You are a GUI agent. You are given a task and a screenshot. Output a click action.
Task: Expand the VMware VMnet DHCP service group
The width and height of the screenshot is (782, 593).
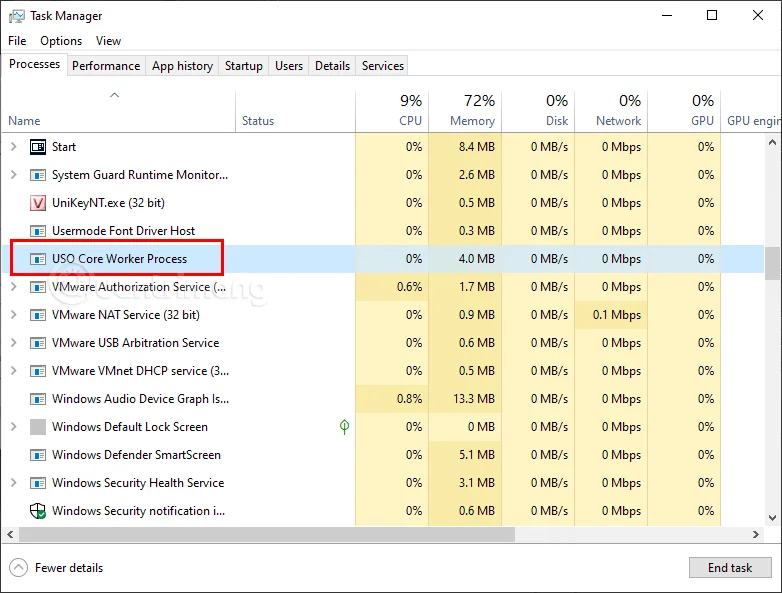[x=13, y=371]
